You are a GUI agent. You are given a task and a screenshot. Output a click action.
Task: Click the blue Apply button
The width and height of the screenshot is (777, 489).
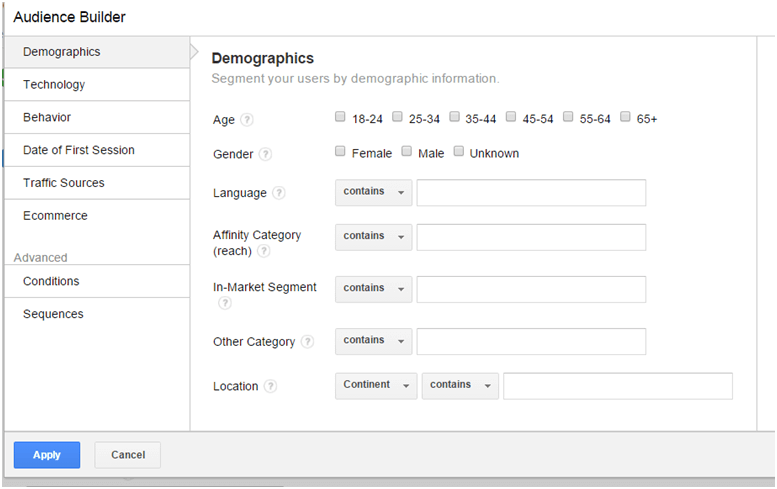click(47, 455)
